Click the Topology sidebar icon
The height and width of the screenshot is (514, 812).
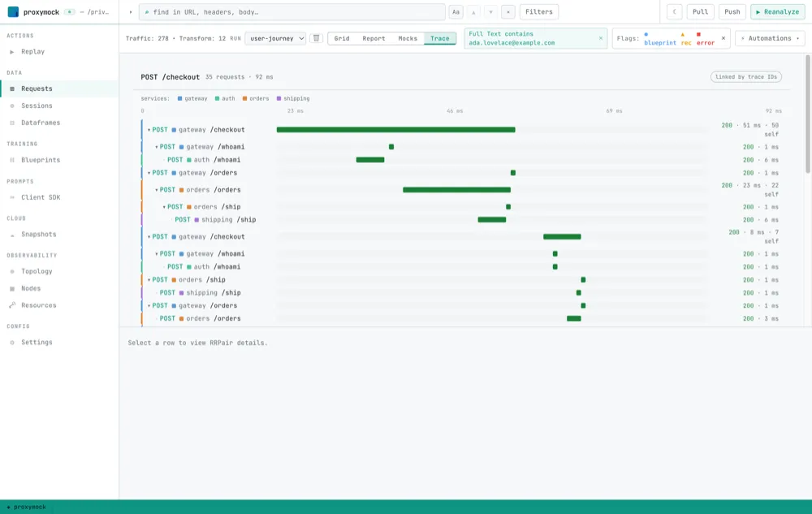12,271
